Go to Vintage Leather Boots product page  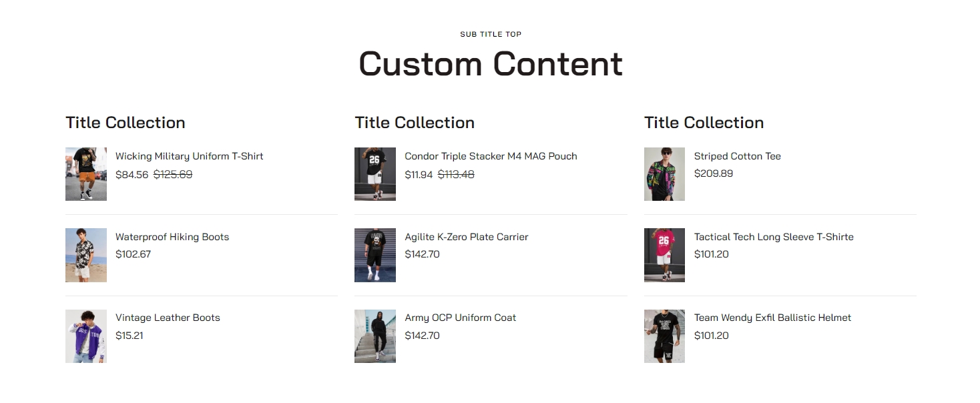tap(168, 318)
